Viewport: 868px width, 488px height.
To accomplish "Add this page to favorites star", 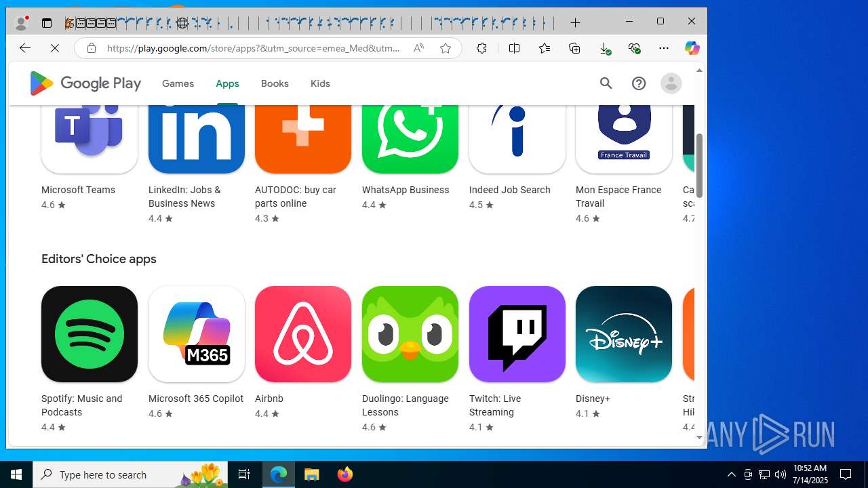I will pos(446,48).
